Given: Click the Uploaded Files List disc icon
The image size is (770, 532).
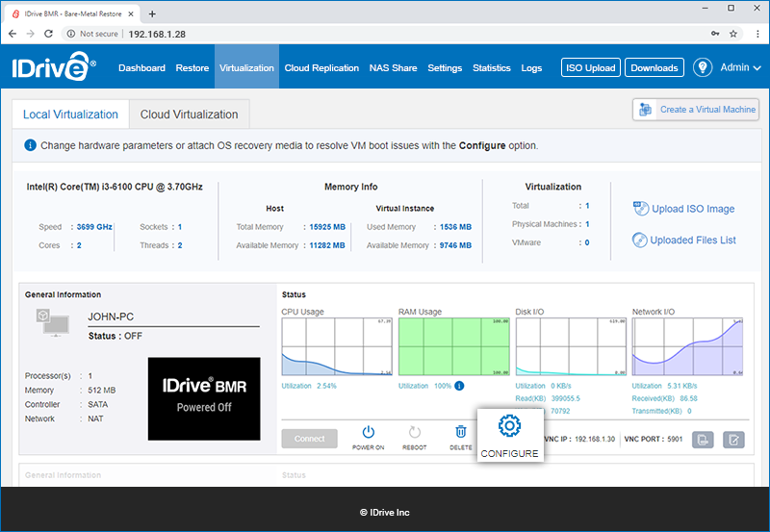Looking at the screenshot, I should coord(639,240).
